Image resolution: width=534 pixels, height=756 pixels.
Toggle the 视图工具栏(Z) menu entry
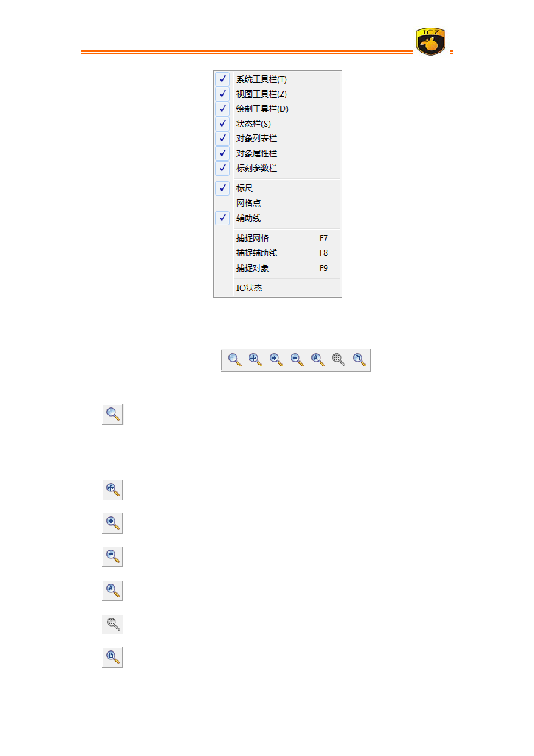(261, 94)
